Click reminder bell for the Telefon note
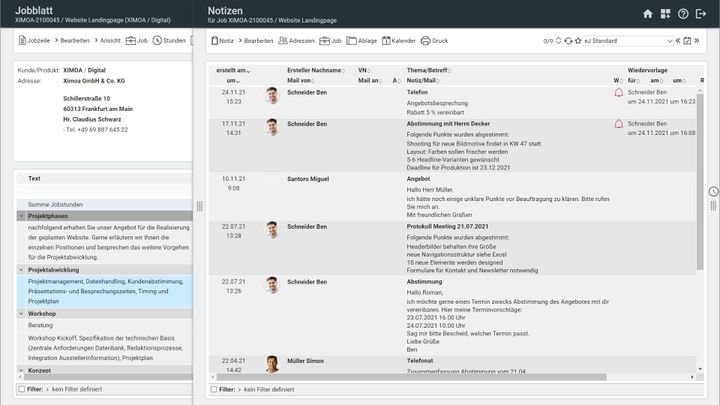This screenshot has height=405, width=720. point(619,93)
